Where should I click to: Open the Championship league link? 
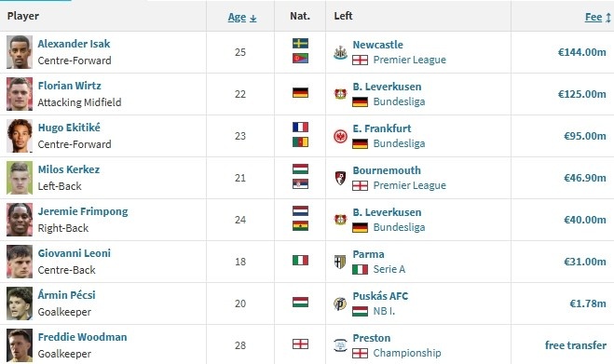click(x=407, y=353)
